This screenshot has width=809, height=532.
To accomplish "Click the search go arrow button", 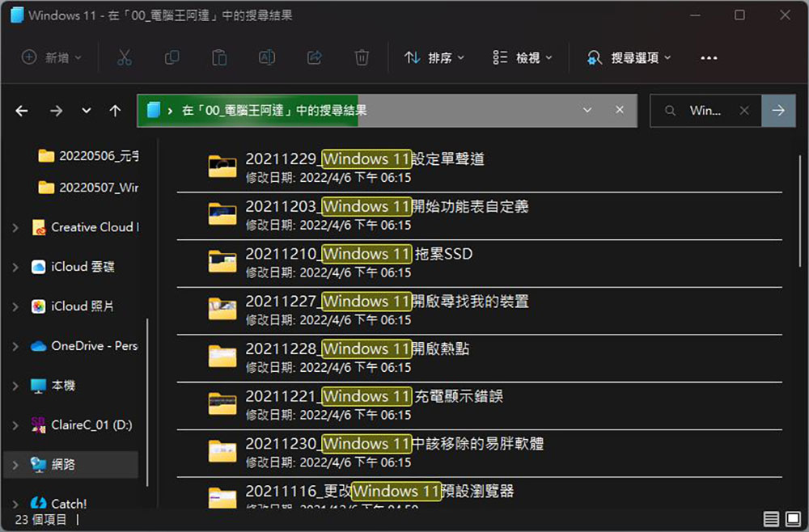I will tap(778, 110).
